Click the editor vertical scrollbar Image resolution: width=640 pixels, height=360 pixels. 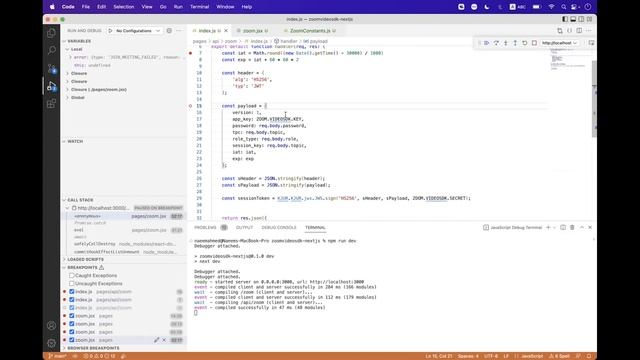[x=594, y=98]
